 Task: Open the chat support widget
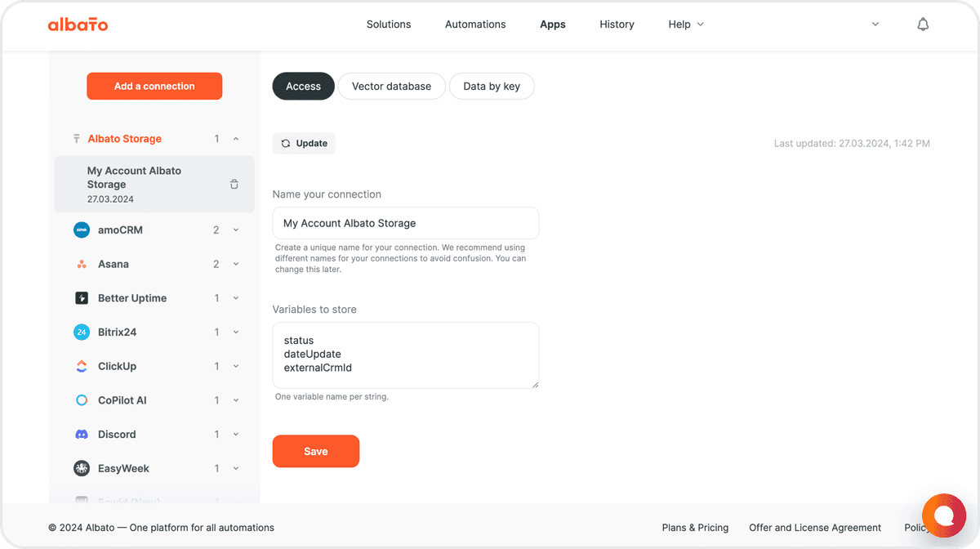click(x=944, y=516)
